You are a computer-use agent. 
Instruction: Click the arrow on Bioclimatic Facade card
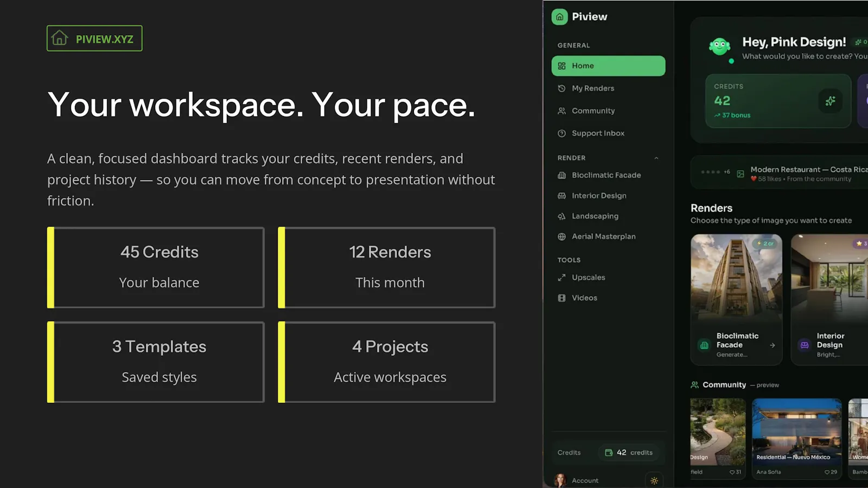[773, 345]
